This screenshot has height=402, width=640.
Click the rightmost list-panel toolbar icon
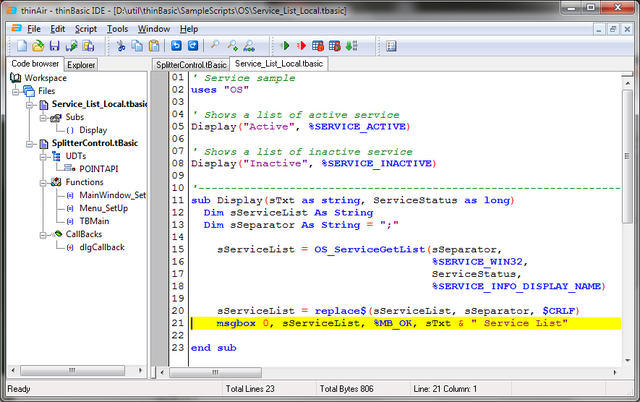391,46
